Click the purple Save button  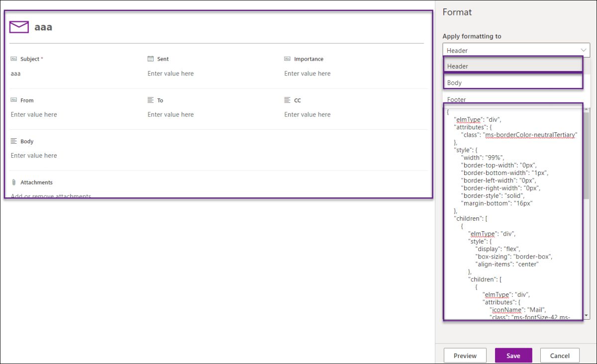click(513, 356)
